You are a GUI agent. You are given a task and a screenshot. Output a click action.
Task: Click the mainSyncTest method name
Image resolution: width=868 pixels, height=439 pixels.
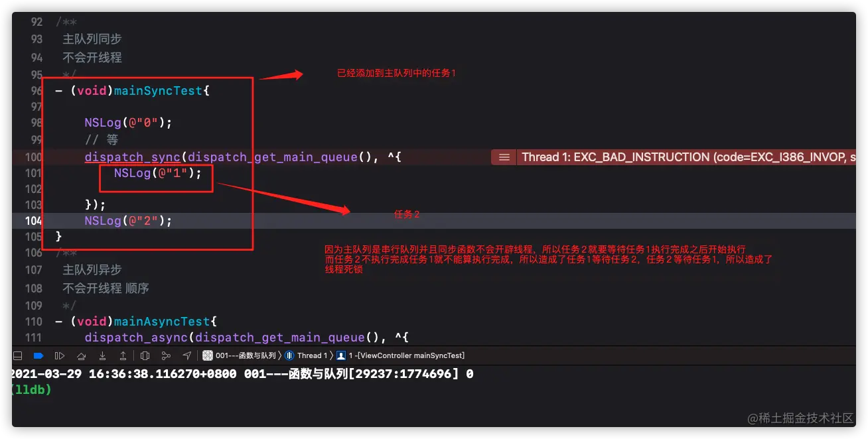click(158, 91)
